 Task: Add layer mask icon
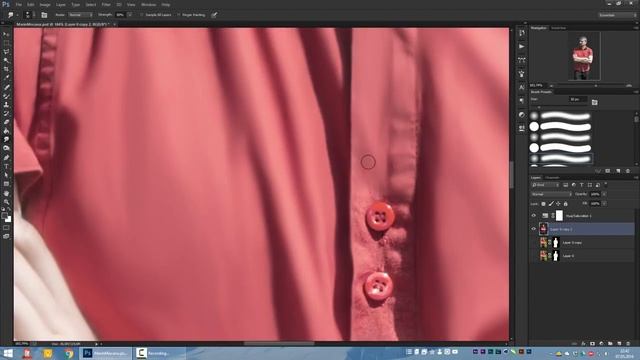click(592, 344)
